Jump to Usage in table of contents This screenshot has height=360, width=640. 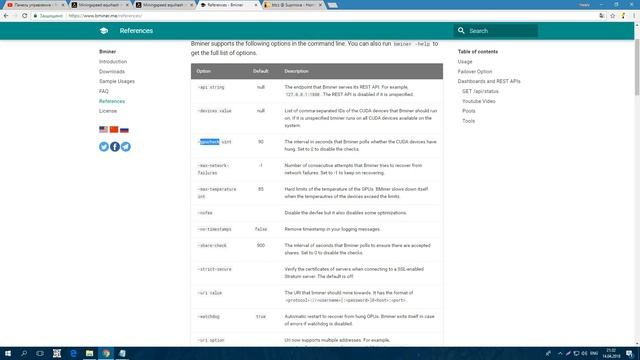(x=465, y=62)
